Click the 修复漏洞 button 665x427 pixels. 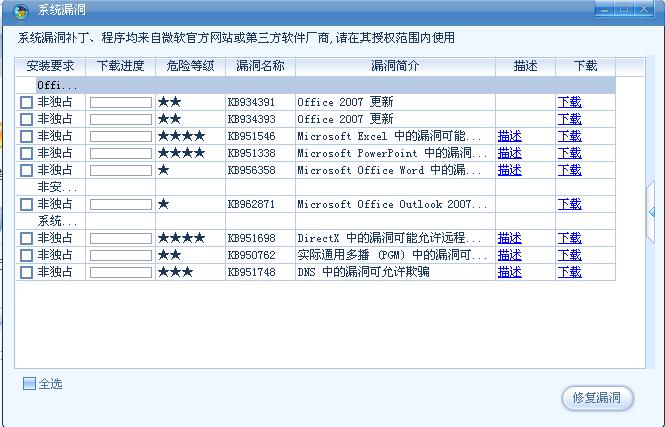pos(597,398)
